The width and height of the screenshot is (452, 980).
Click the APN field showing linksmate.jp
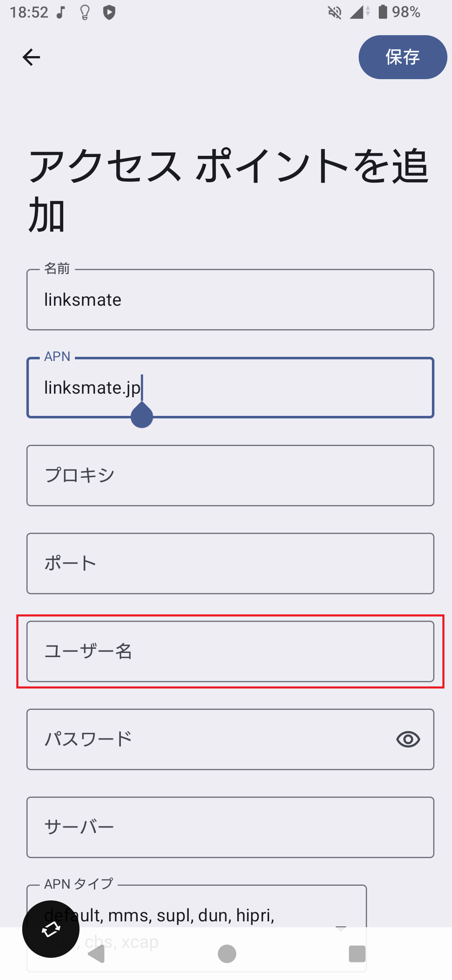(230, 387)
